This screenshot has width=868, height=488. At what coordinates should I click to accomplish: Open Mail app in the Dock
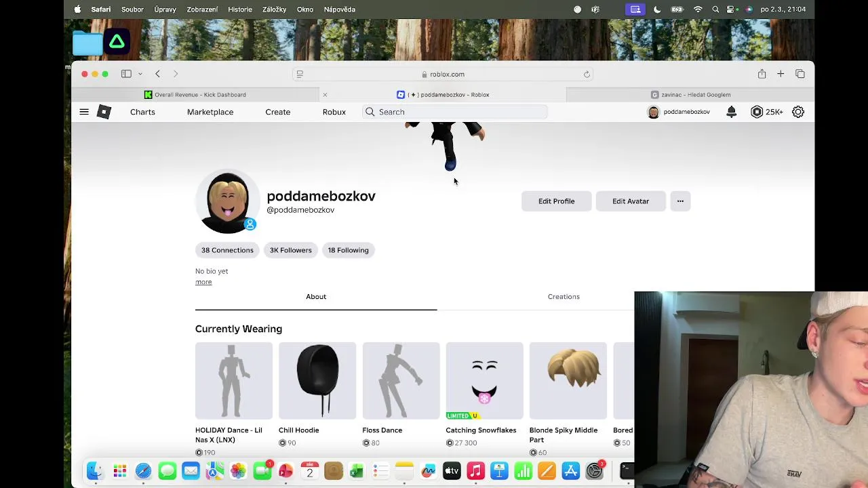191,470
